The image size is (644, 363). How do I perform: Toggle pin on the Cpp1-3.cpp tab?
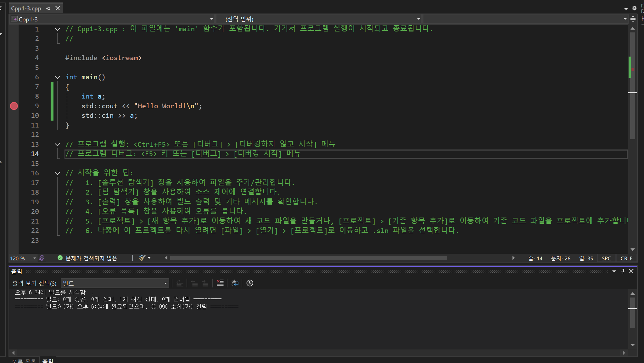48,9
